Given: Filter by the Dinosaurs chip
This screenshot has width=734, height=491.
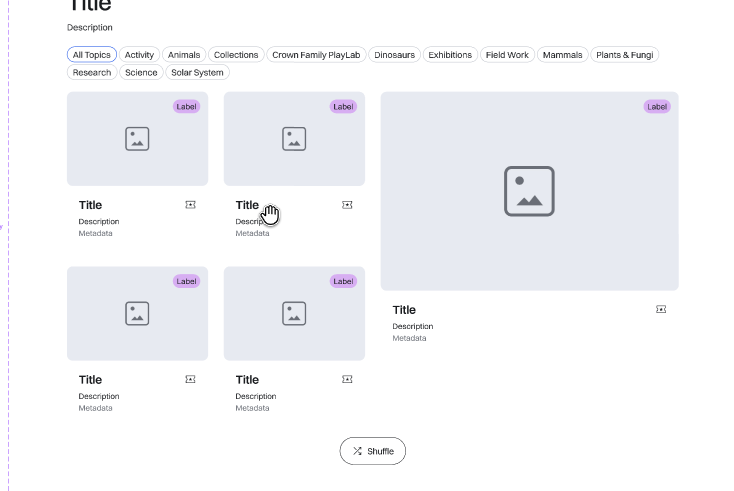Looking at the screenshot, I should click(395, 55).
